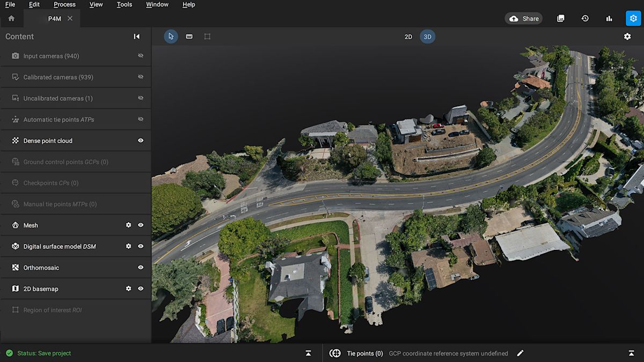
Task: Switch to the 2D view
Action: (x=408, y=36)
